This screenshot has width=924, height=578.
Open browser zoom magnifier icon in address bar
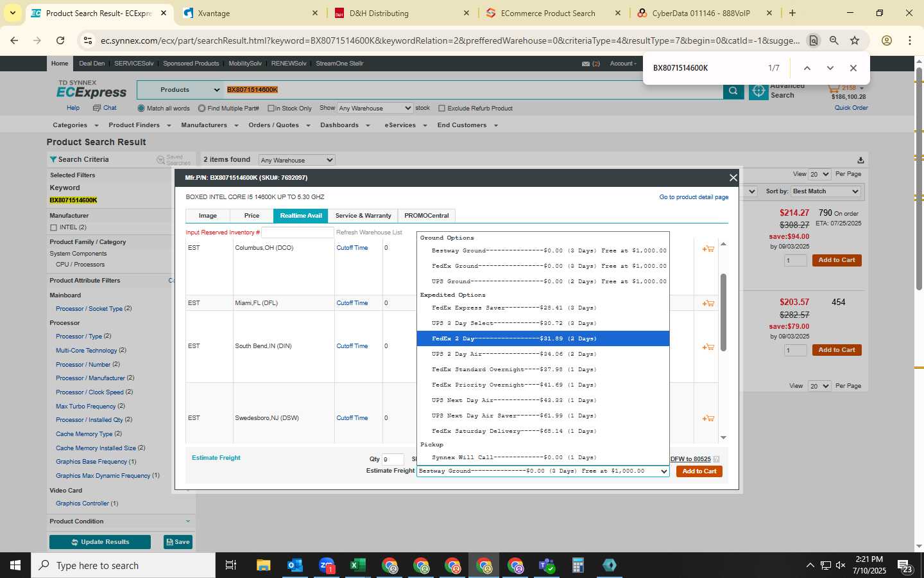pyautogui.click(x=834, y=40)
